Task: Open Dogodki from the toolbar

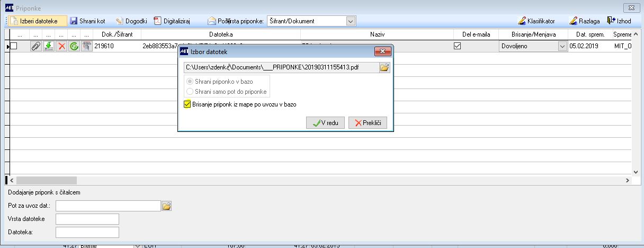Action: [131, 21]
